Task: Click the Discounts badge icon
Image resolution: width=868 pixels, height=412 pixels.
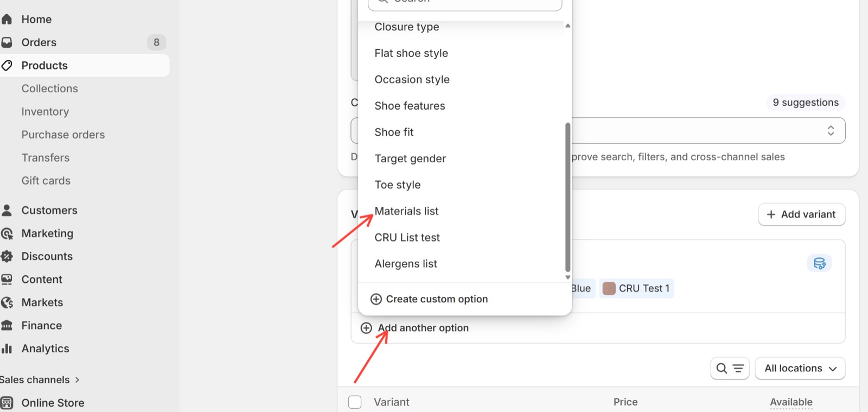Action: point(7,256)
